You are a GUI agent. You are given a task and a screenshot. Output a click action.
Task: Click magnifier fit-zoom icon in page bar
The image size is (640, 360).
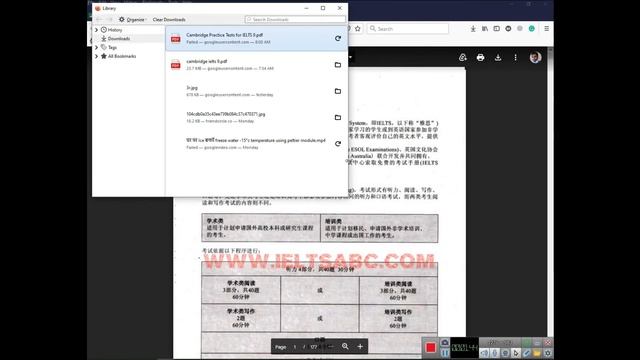345,346
